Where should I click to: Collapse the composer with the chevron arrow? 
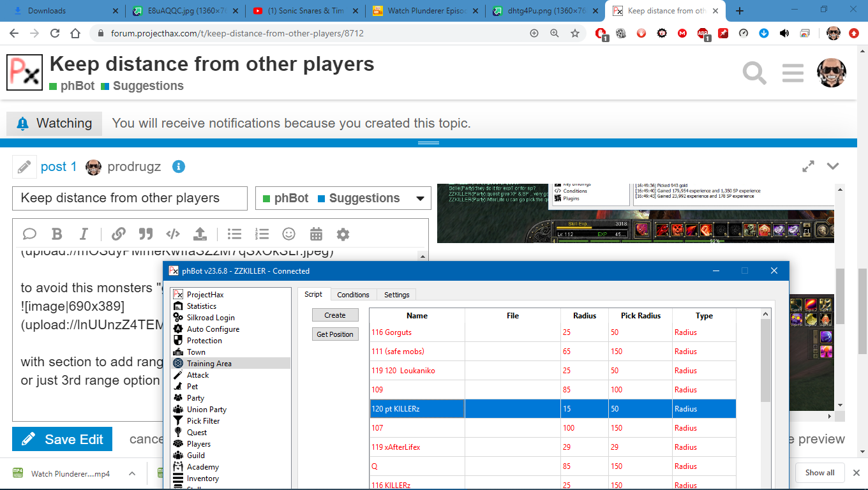click(x=833, y=167)
